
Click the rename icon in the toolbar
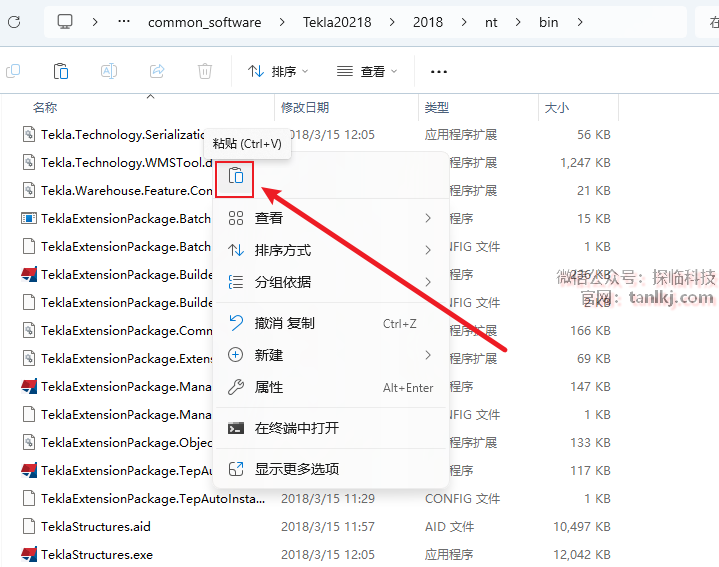109,71
